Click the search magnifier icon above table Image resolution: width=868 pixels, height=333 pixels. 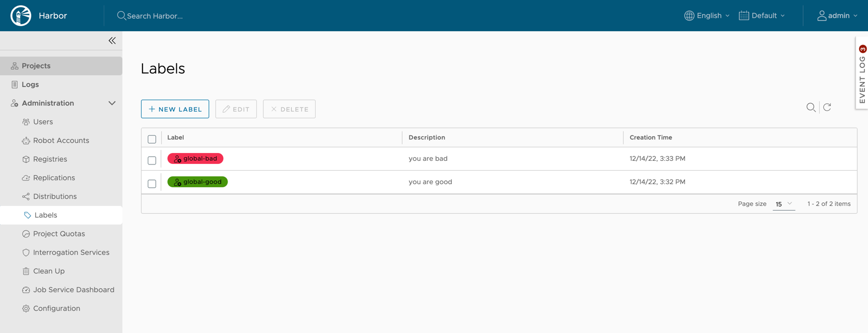810,107
